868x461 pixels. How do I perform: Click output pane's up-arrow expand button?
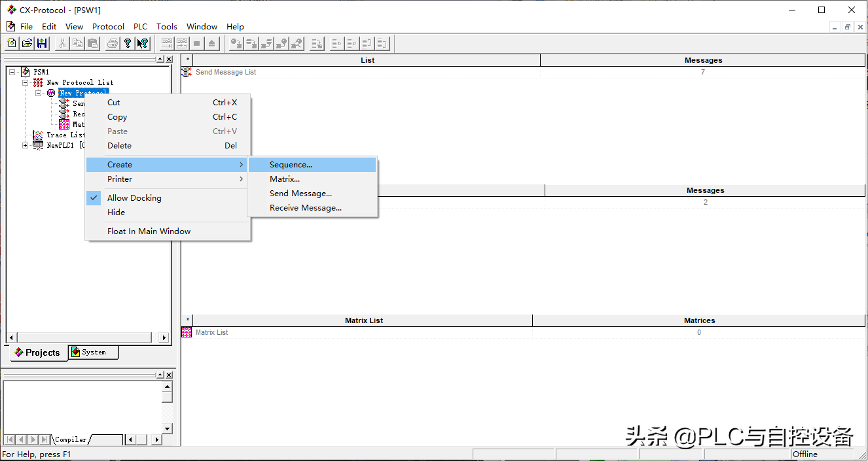[x=160, y=375]
